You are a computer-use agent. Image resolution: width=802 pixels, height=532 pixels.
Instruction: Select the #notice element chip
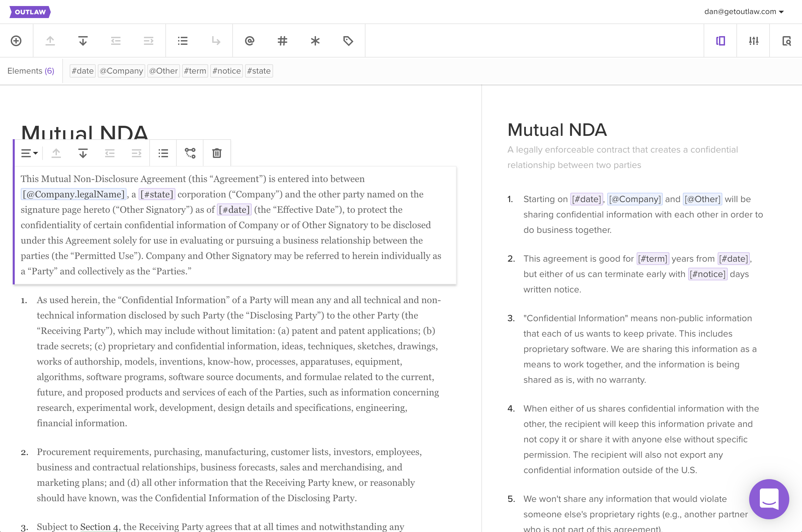point(226,71)
